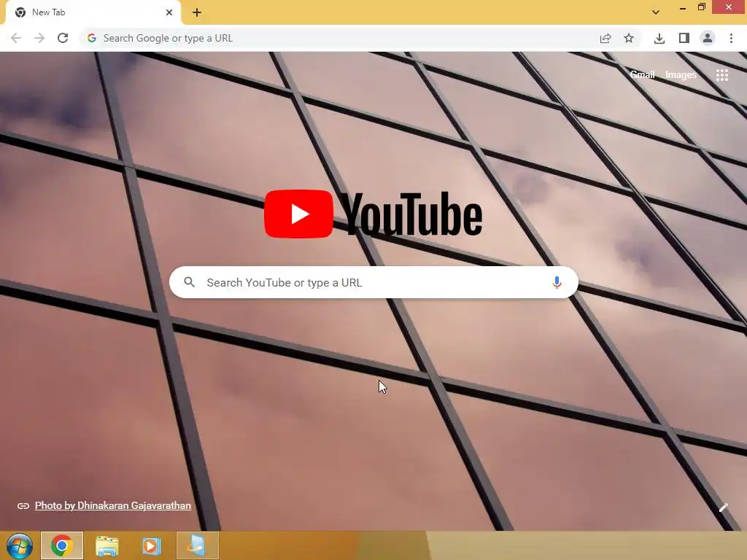Open the Images link

tap(681, 75)
